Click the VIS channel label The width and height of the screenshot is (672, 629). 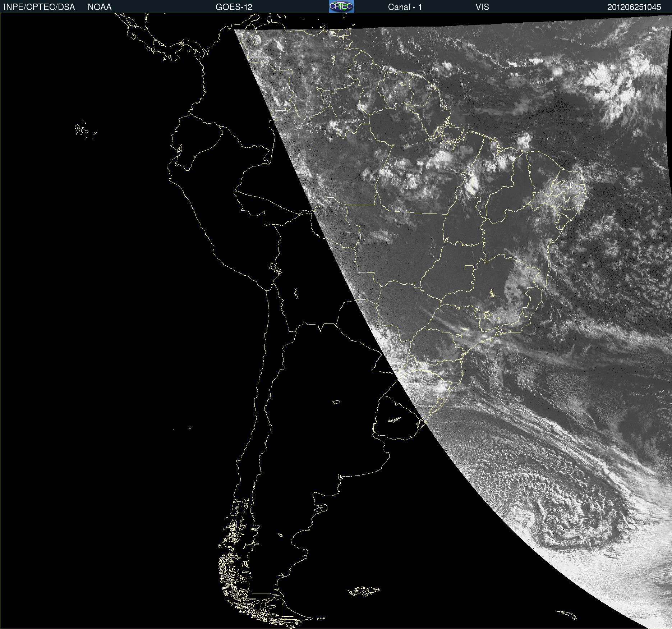tap(482, 7)
